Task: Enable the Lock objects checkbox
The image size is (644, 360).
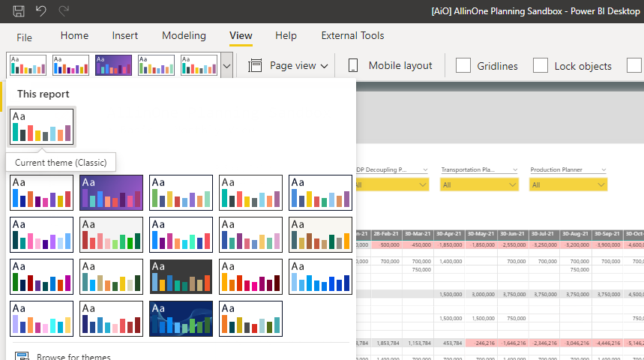Action: click(x=540, y=65)
